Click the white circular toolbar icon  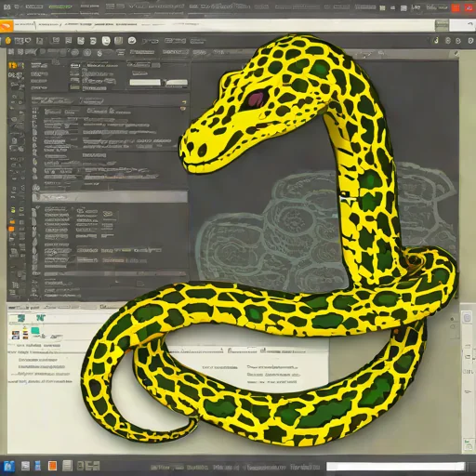pos(132,41)
